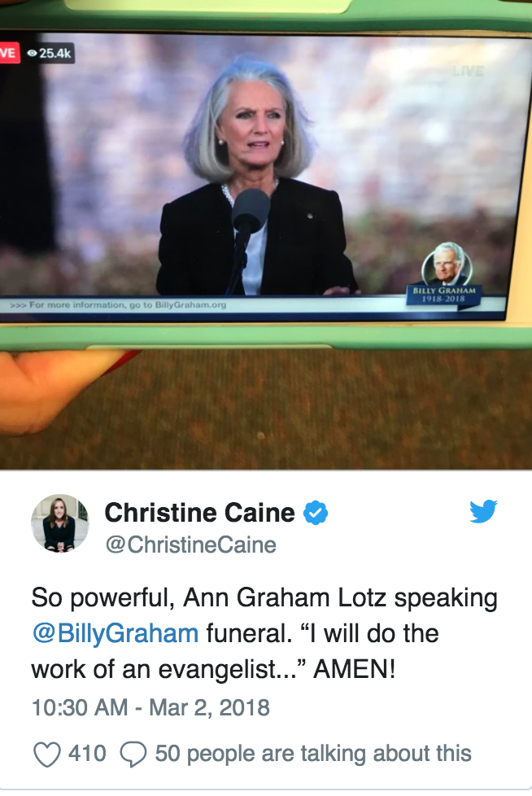This screenshot has width=532, height=796.
Task: Click the Billy Graham circular portrait badge
Action: coord(447,265)
